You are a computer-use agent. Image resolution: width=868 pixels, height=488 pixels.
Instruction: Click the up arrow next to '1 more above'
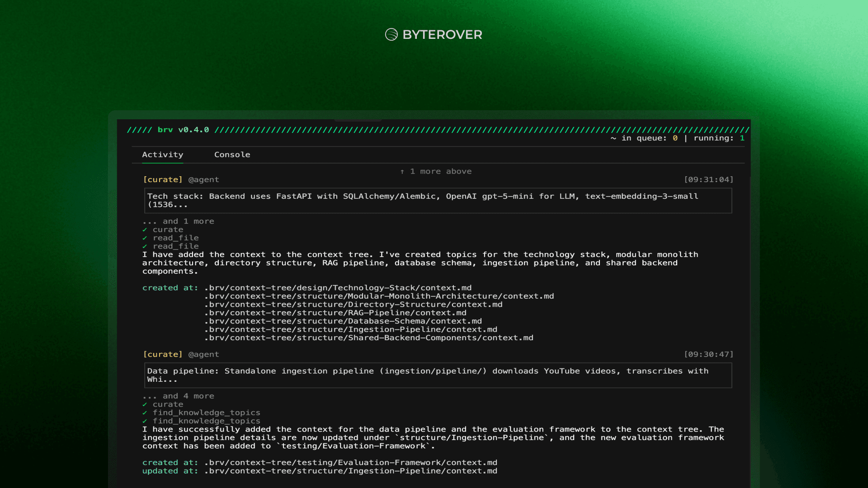402,172
